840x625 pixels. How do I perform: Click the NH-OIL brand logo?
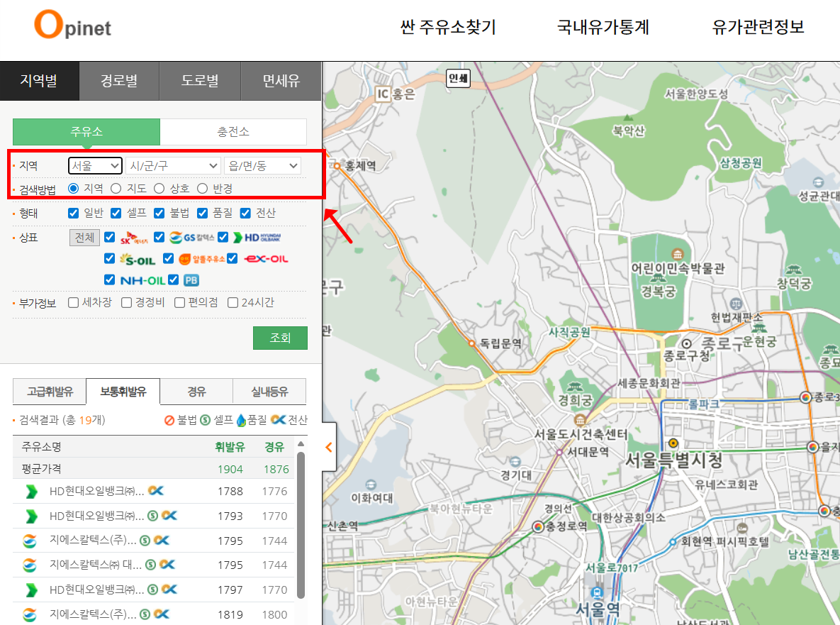142,280
